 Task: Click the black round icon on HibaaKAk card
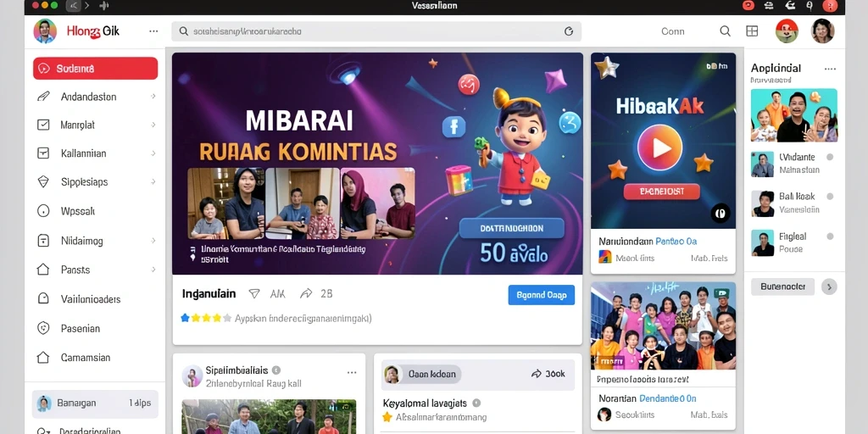pos(721,213)
